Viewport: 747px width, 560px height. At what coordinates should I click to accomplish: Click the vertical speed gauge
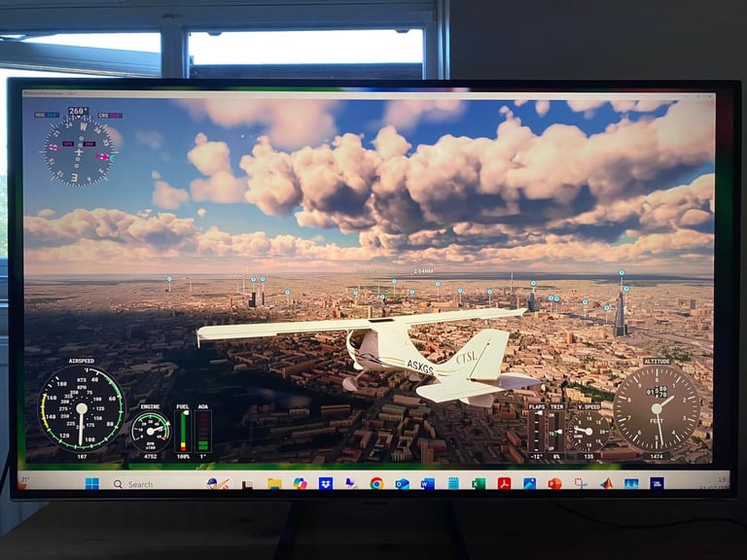pyautogui.click(x=588, y=432)
